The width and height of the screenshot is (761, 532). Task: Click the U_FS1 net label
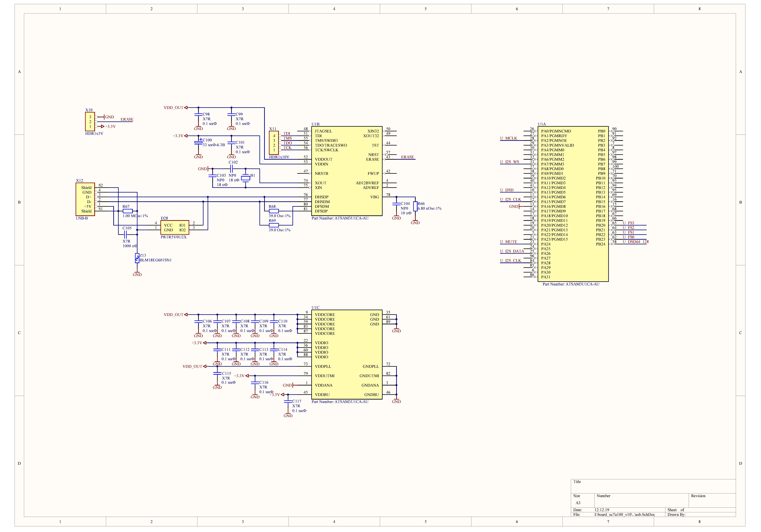(628, 233)
